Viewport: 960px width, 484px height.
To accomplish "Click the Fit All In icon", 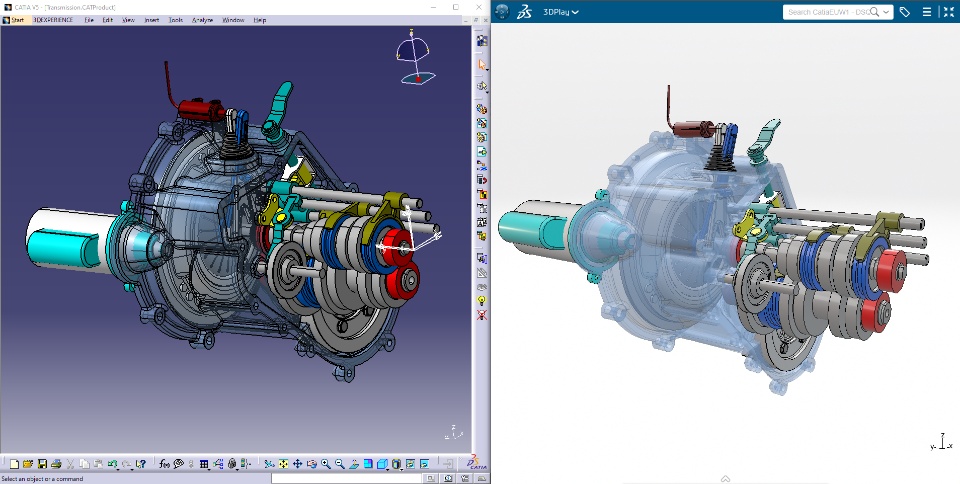I will [283, 464].
